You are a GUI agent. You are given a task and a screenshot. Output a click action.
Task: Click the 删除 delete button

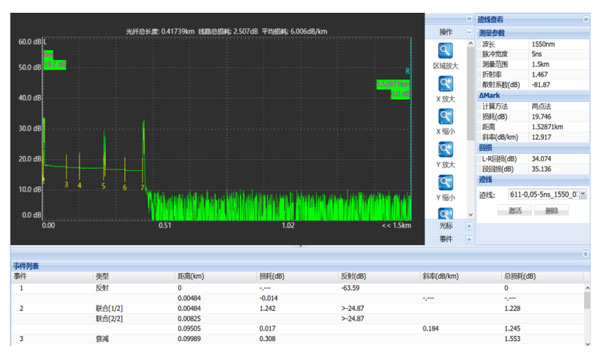click(551, 211)
